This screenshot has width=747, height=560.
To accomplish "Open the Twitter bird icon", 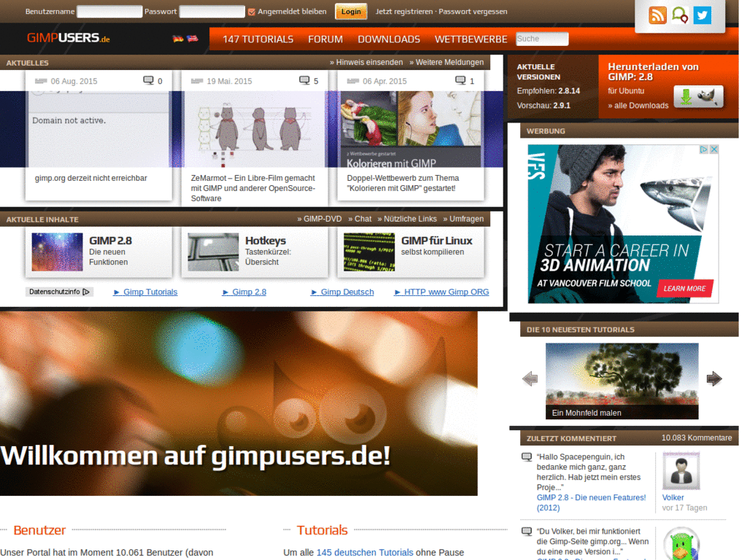I will [x=703, y=15].
